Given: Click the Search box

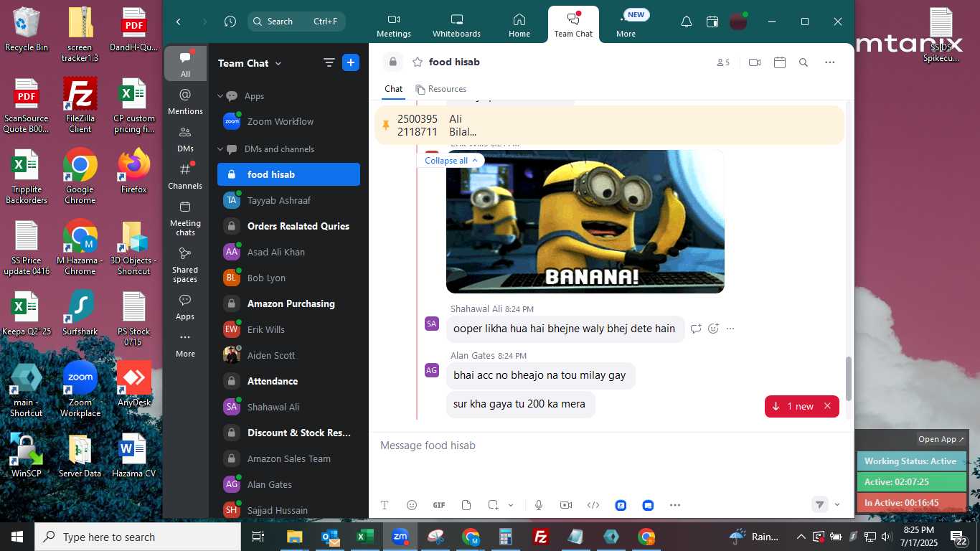Looking at the screenshot, I should pos(296,22).
